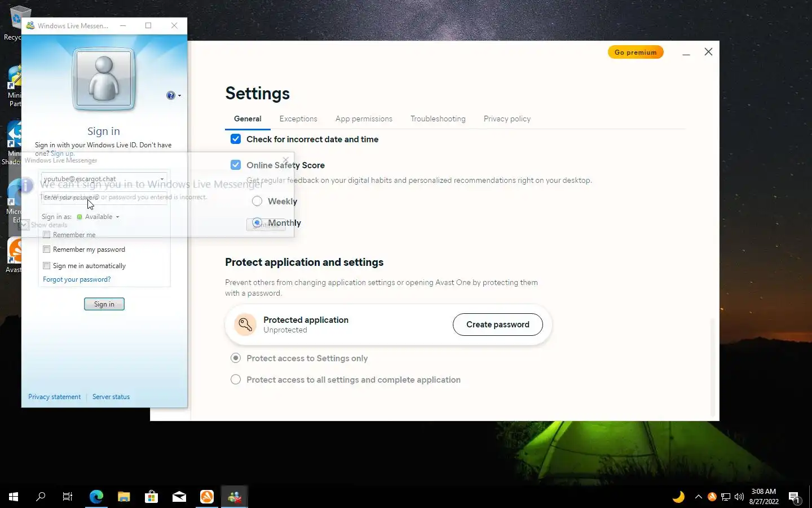Screen dimensions: 812x508
Task: Open the Server status link
Action: click(111, 397)
